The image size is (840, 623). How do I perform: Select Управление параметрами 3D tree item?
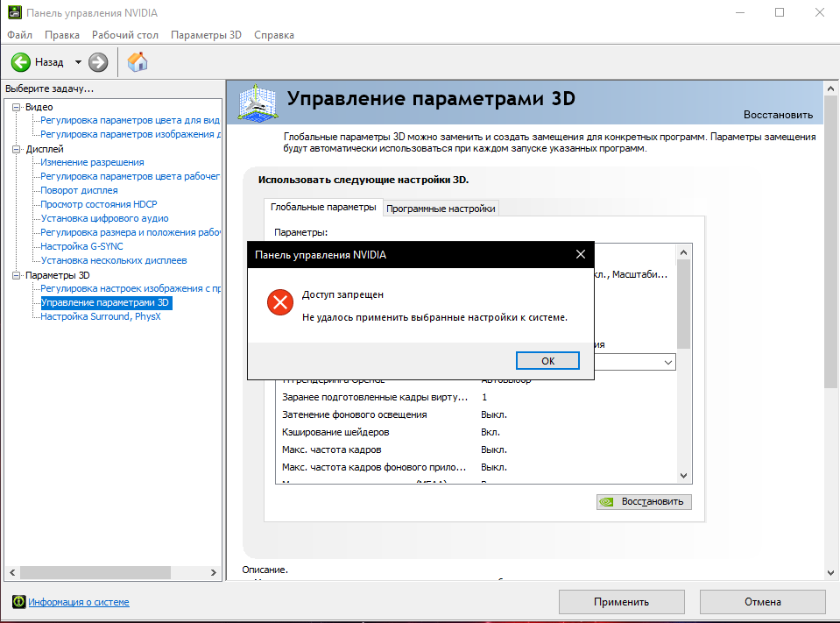pos(105,302)
